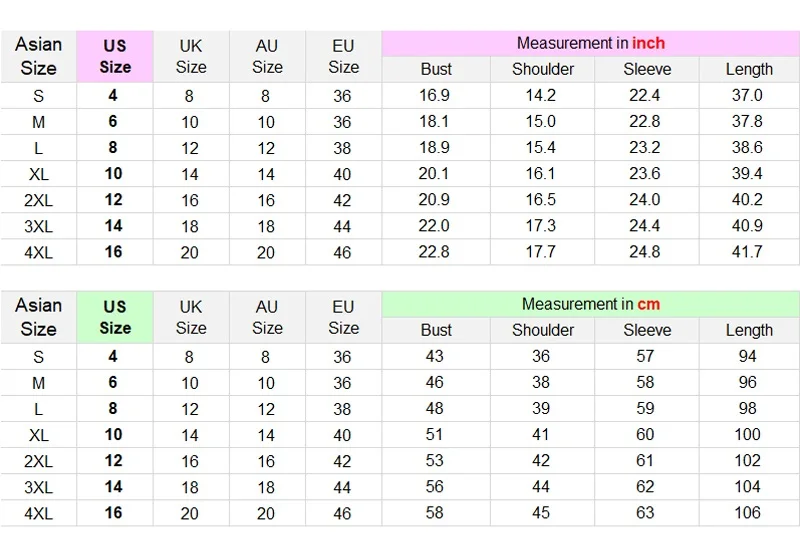Select the AU Size header in the cm table
This screenshot has width=800, height=556.
point(267,317)
